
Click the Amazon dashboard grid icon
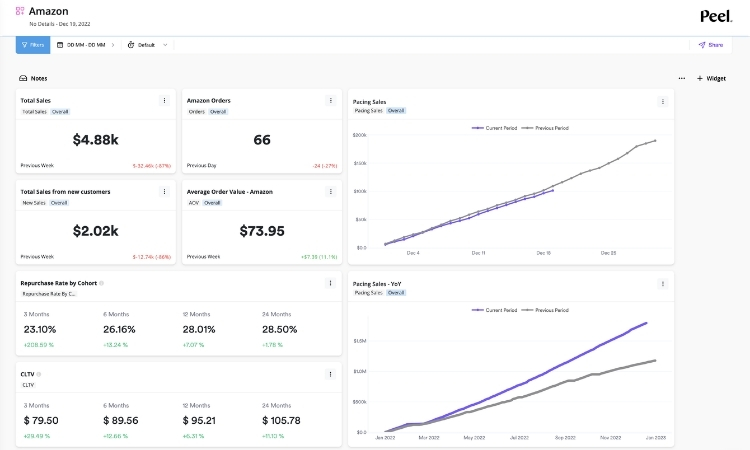(20, 11)
